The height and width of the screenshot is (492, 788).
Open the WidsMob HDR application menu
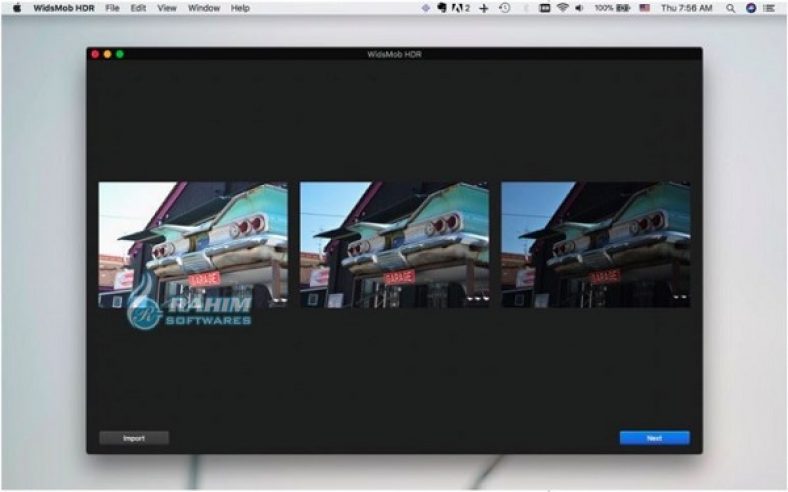point(64,8)
